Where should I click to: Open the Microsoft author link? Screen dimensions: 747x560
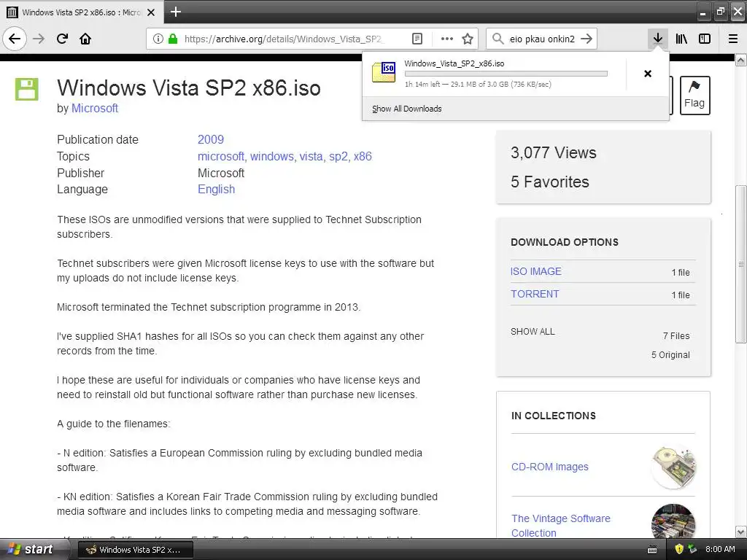coord(95,108)
